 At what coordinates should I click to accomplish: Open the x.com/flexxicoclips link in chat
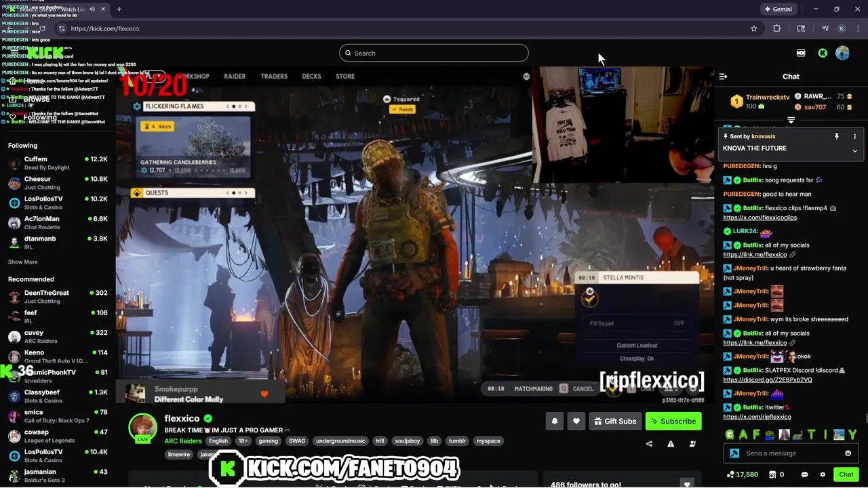tap(759, 218)
